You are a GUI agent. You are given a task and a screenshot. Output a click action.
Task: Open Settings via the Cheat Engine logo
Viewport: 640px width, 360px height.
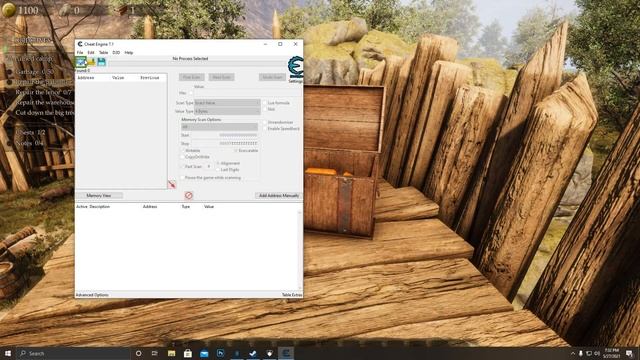coord(296,67)
